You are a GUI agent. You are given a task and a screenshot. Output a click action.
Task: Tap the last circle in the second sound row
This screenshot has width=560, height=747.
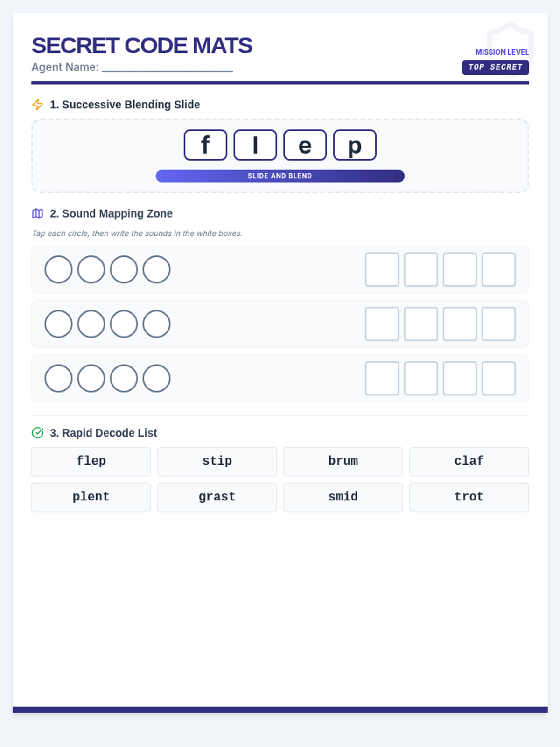pyautogui.click(x=156, y=324)
